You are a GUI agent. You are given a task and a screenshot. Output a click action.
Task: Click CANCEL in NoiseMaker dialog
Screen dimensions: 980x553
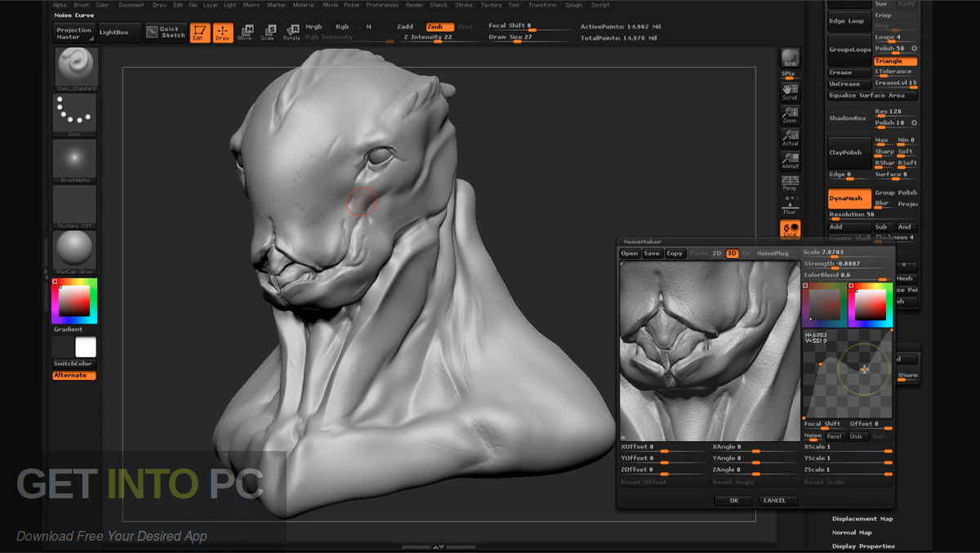tap(777, 500)
